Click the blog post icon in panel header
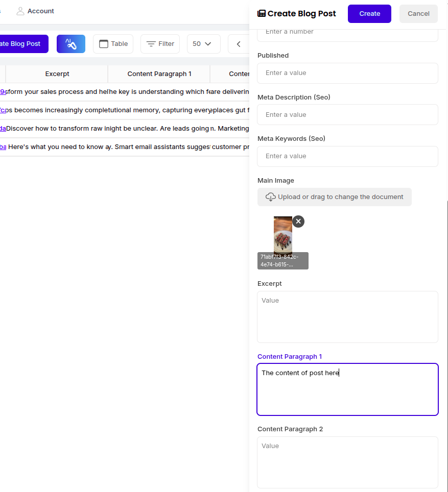This screenshot has width=448, height=492. coord(262,14)
